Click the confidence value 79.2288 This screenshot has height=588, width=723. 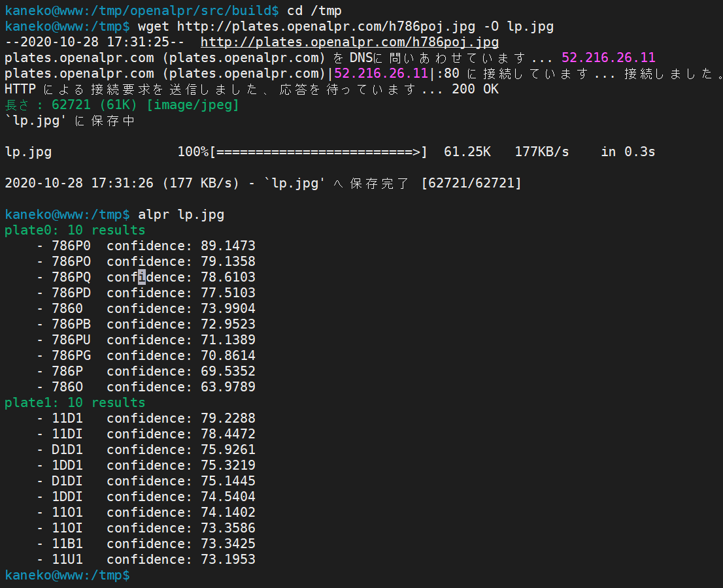coord(227,418)
